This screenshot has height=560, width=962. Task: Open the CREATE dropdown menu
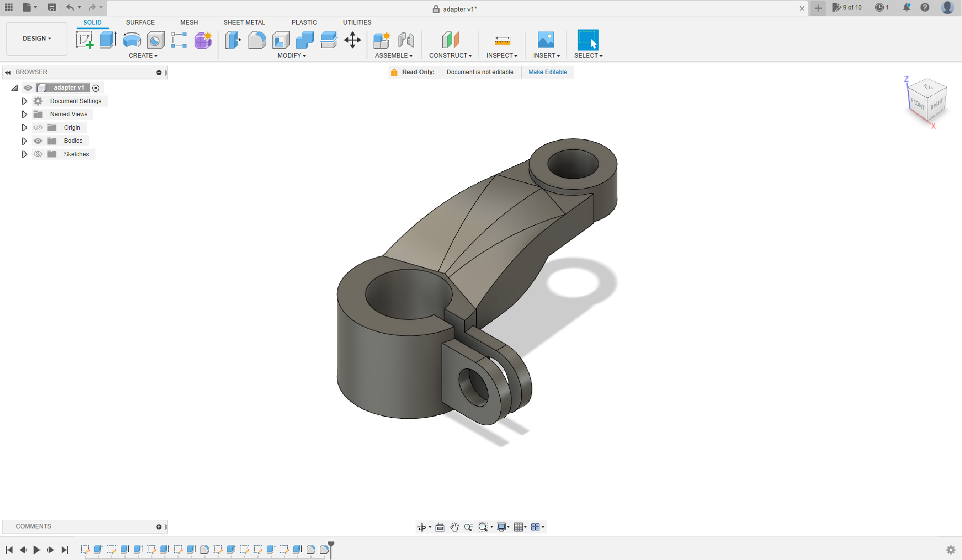(x=143, y=56)
